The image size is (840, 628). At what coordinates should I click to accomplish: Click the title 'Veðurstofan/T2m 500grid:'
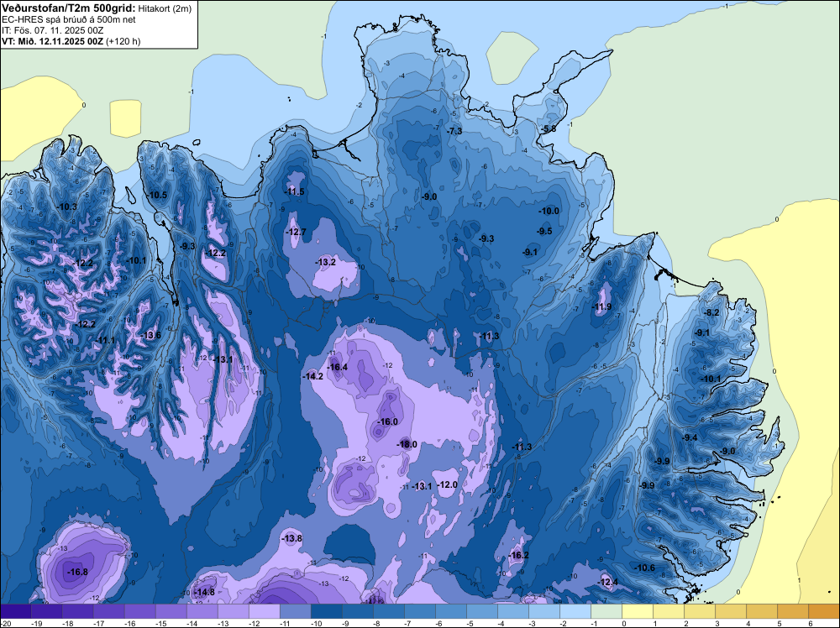(68, 8)
